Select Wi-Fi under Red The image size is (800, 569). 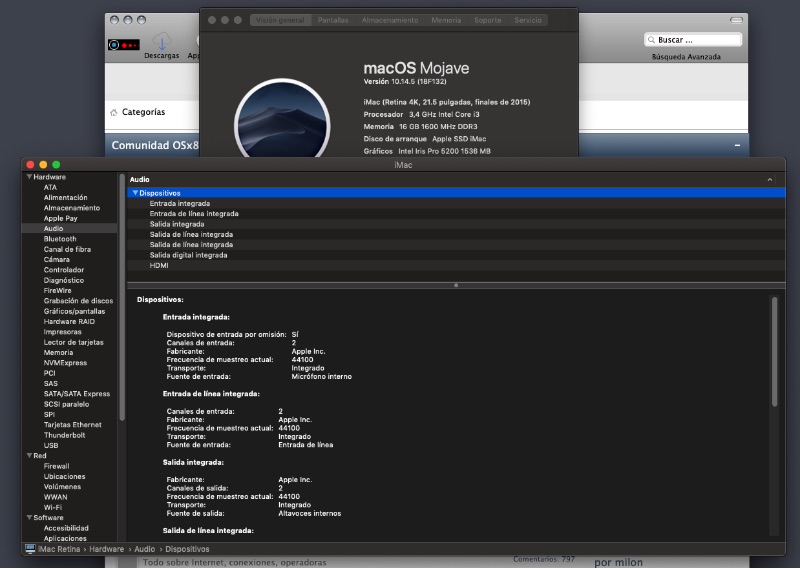tap(53, 507)
